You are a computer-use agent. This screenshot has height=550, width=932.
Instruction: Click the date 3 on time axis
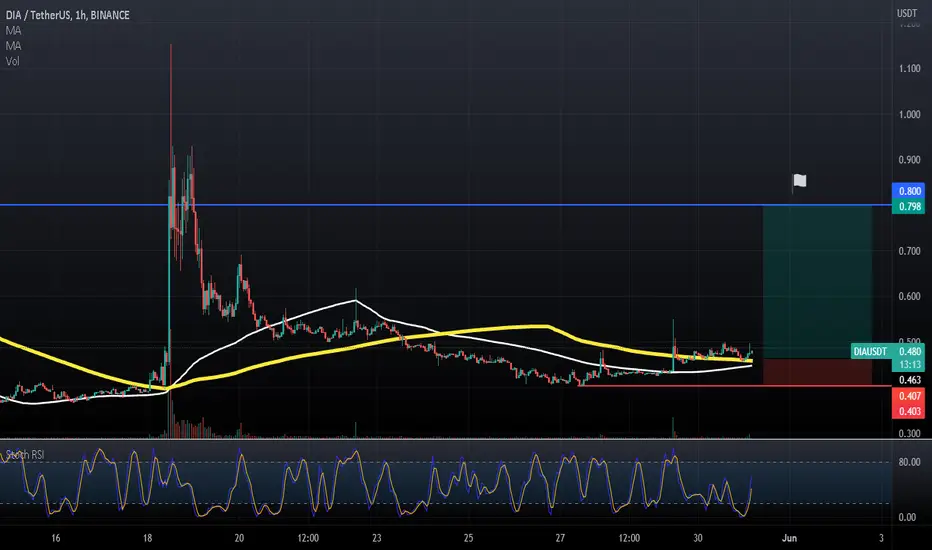click(x=881, y=538)
